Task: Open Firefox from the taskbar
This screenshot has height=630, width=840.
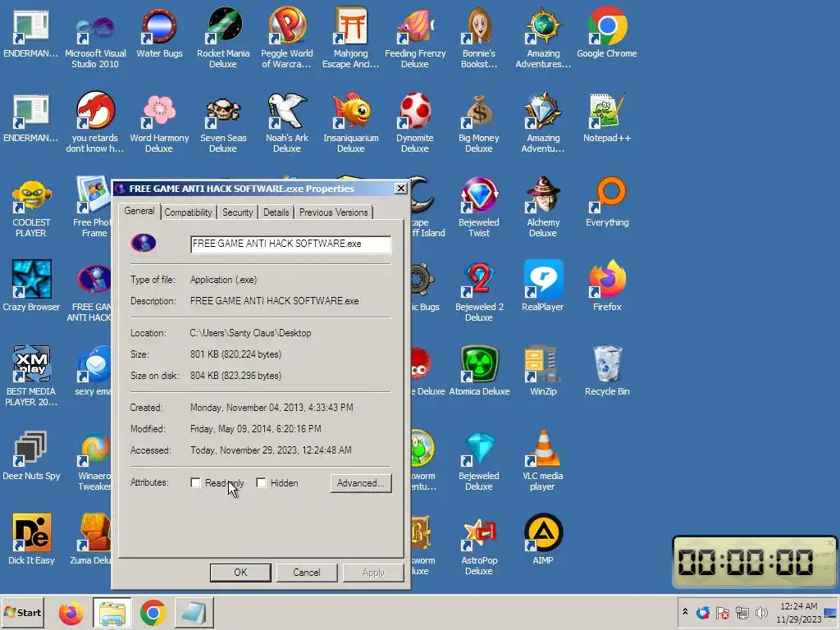Action: (x=71, y=613)
